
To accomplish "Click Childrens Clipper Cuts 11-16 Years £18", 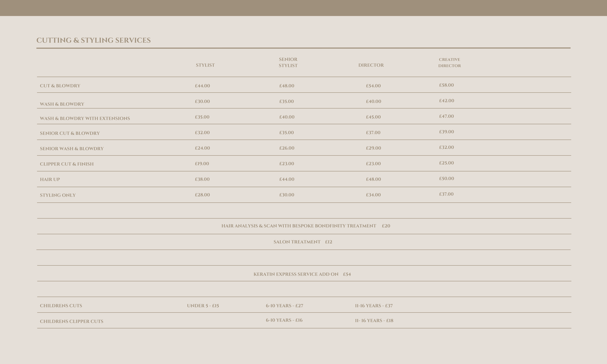I will (374, 321).
